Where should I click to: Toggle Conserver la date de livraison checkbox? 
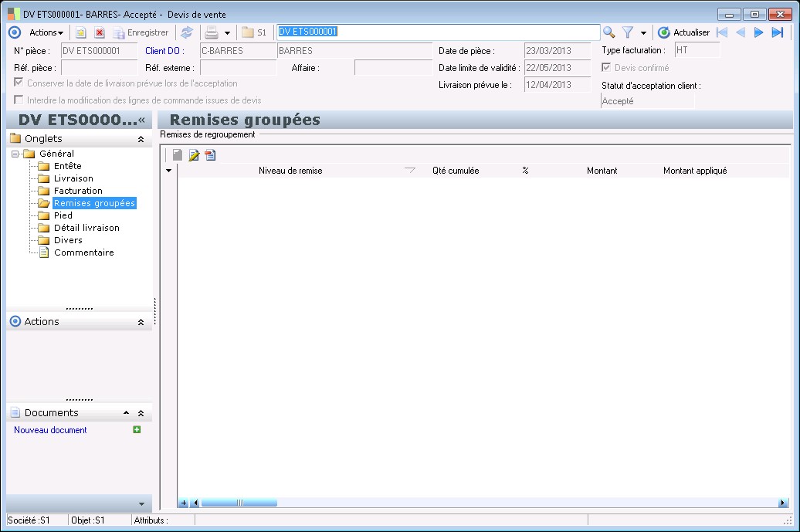coord(19,83)
